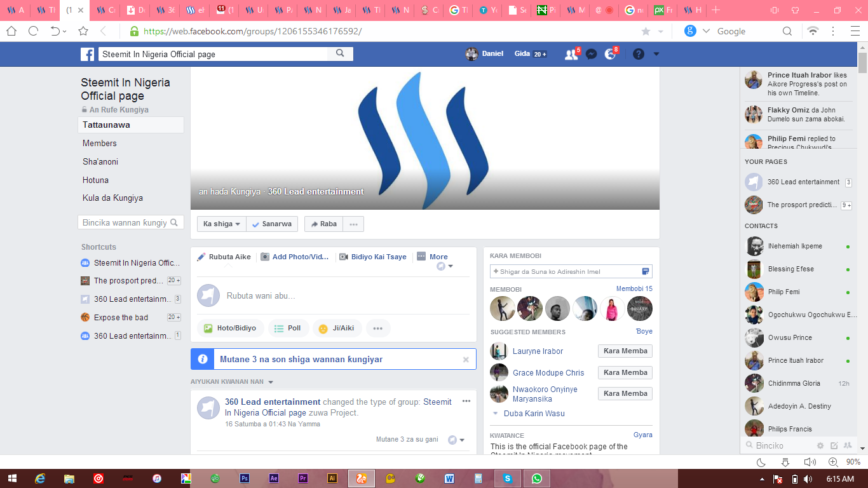Open the search engine chooser chevron
The width and height of the screenshot is (868, 488).
(706, 30)
